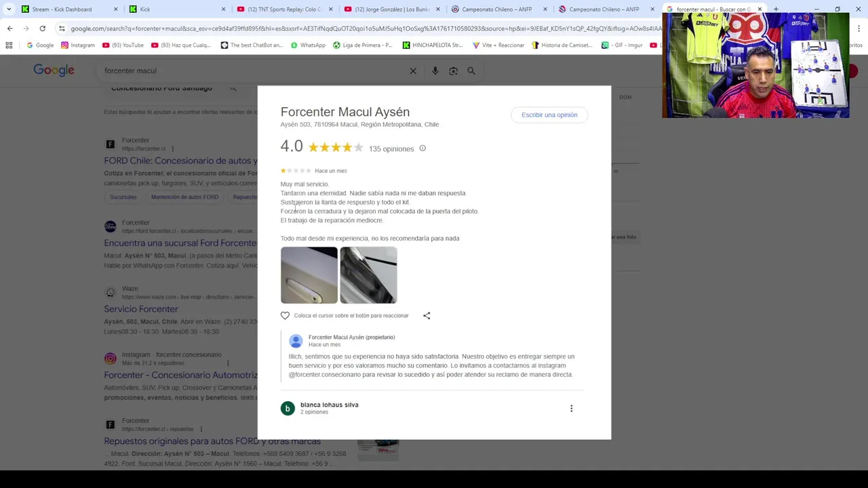Open three-dot menu beside forcenter.cl result

coord(172,148)
